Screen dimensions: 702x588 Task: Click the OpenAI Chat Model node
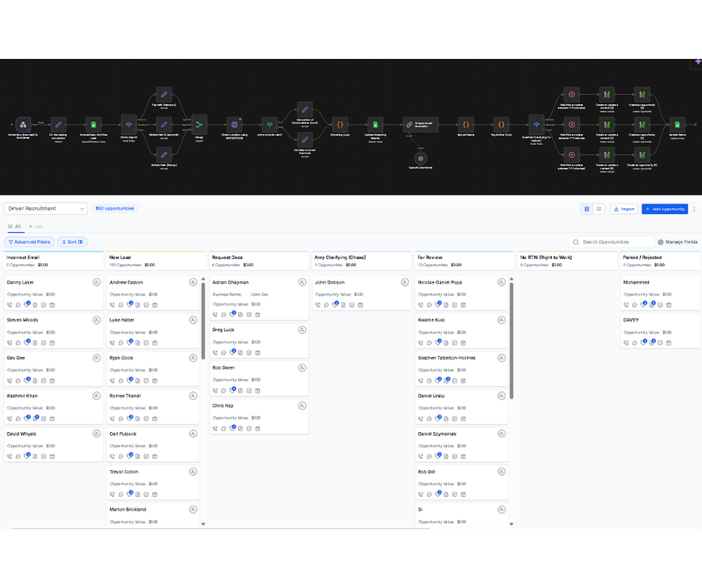tap(420, 158)
